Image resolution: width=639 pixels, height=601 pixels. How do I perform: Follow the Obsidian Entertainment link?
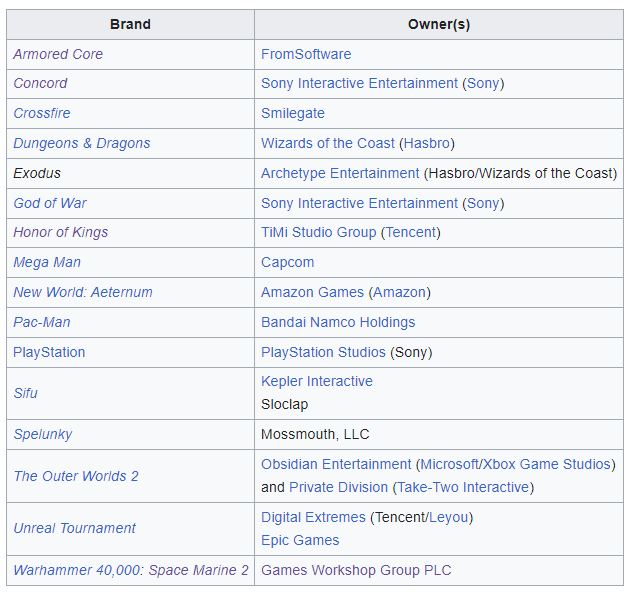point(336,465)
